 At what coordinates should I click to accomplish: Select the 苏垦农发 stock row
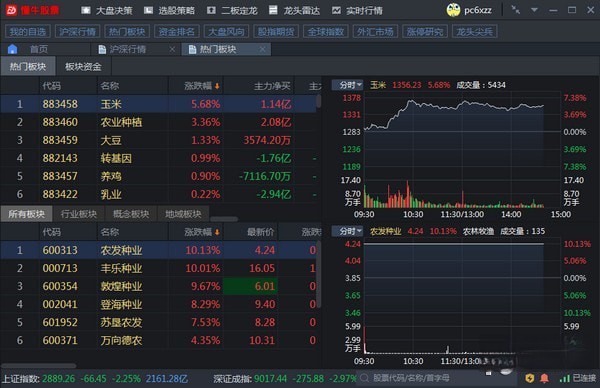pos(158,322)
